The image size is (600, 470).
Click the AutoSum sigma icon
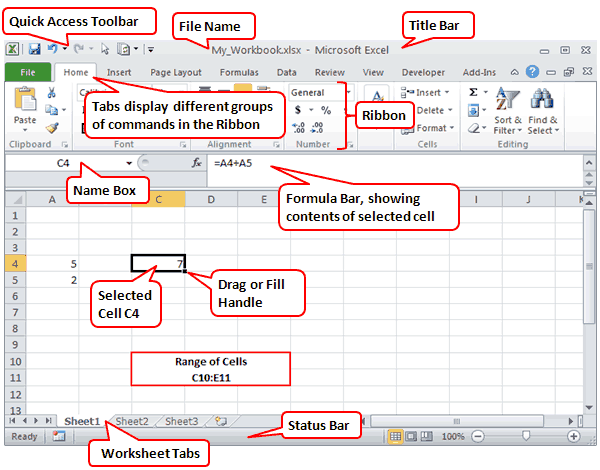pyautogui.click(x=473, y=92)
